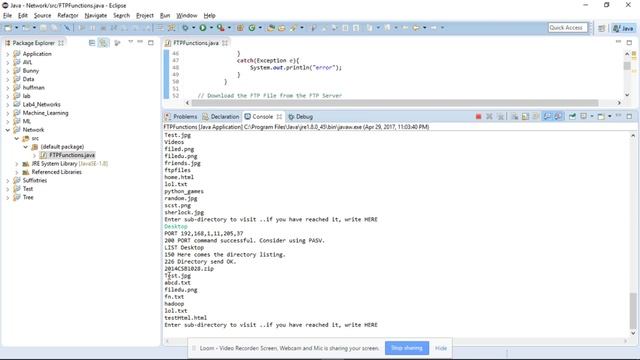
Task: Open the Source menu
Action: tap(42, 16)
